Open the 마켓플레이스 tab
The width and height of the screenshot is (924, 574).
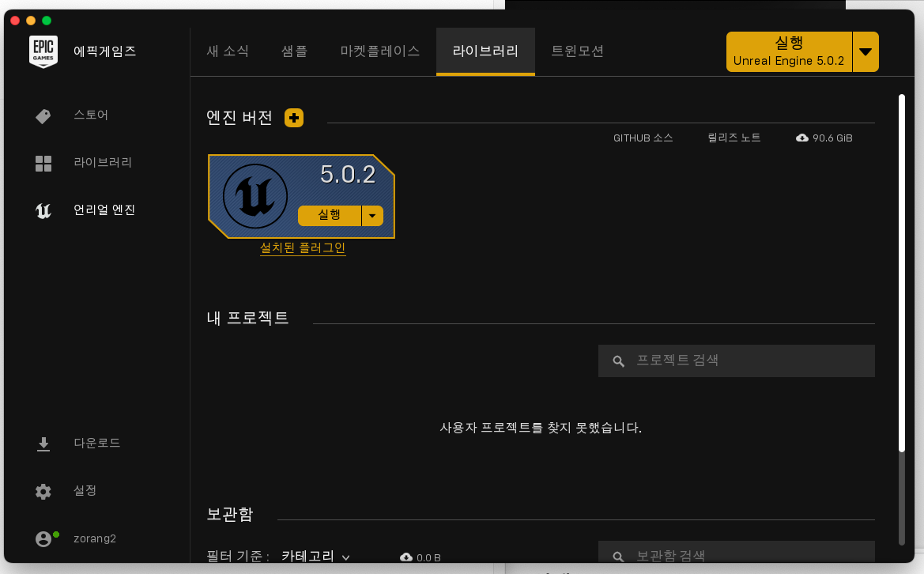(380, 51)
